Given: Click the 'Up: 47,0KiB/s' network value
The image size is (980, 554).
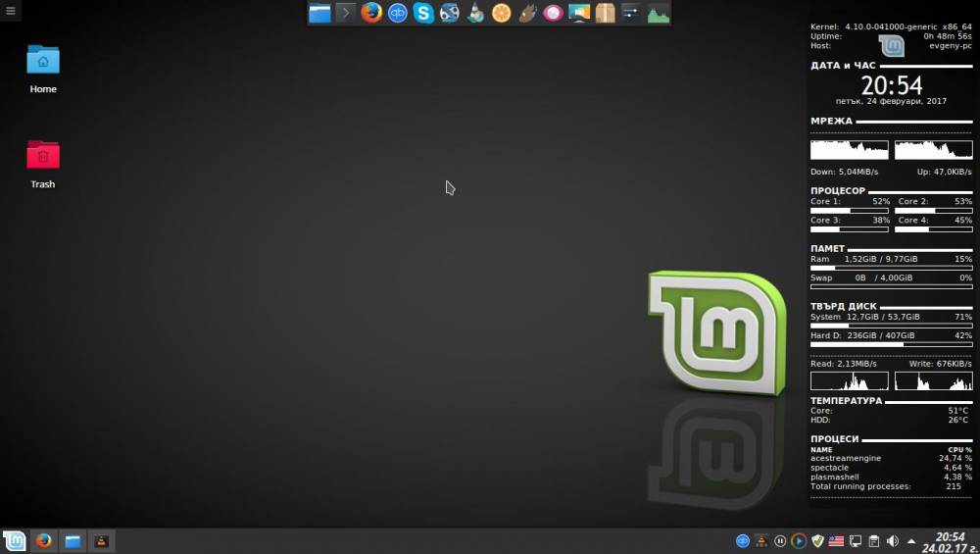Looking at the screenshot, I should point(945,172).
